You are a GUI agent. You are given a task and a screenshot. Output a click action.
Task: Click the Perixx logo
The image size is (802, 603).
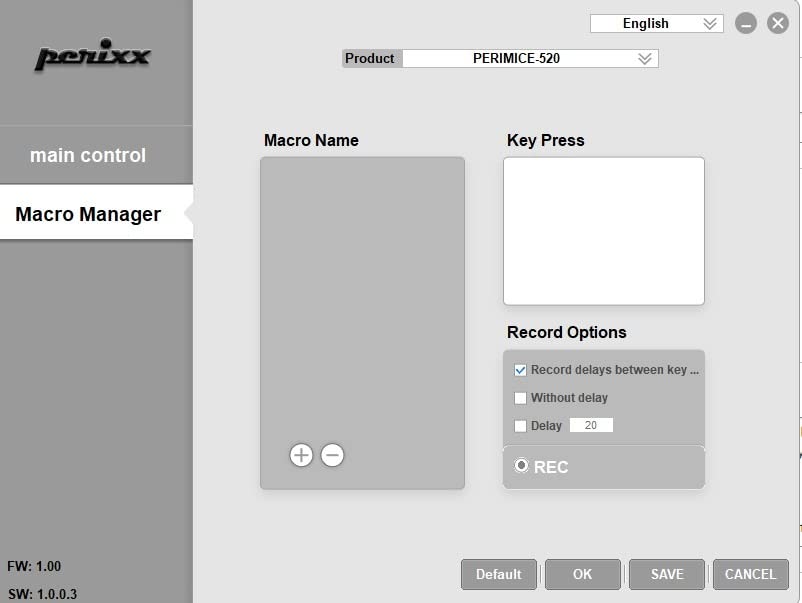[x=93, y=54]
